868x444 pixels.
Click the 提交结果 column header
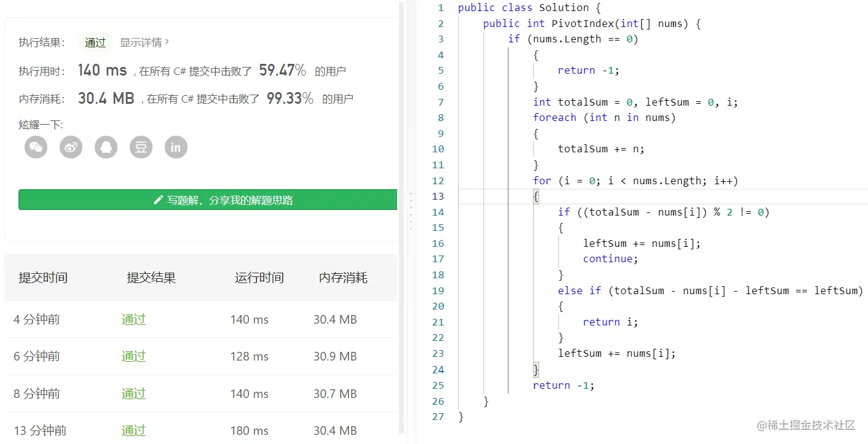(151, 278)
